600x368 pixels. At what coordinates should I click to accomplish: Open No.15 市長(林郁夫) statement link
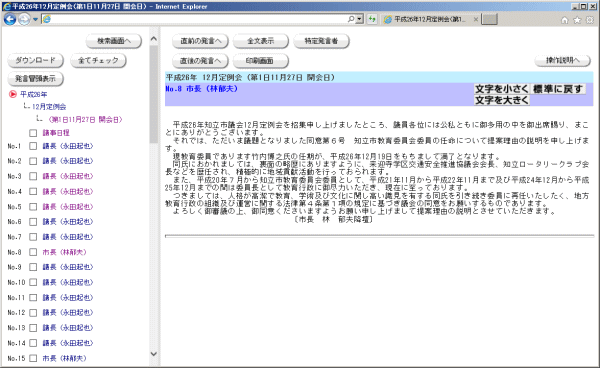coord(64,358)
